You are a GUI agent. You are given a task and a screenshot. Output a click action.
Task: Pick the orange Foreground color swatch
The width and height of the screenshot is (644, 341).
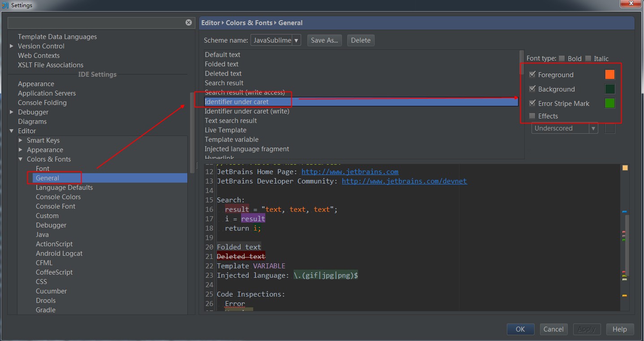coord(609,74)
